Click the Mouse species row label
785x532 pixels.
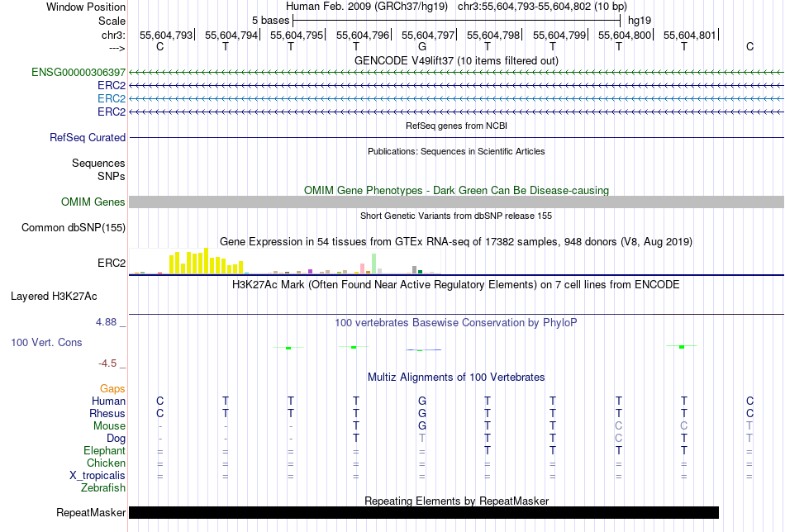[x=109, y=426]
